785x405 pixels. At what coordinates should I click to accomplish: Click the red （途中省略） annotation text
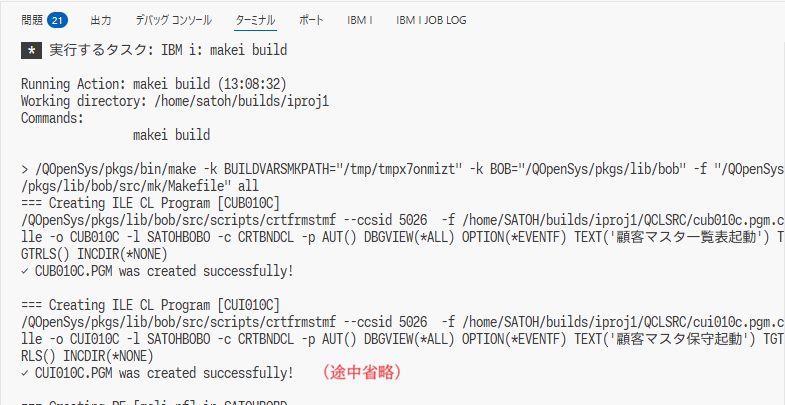361,373
